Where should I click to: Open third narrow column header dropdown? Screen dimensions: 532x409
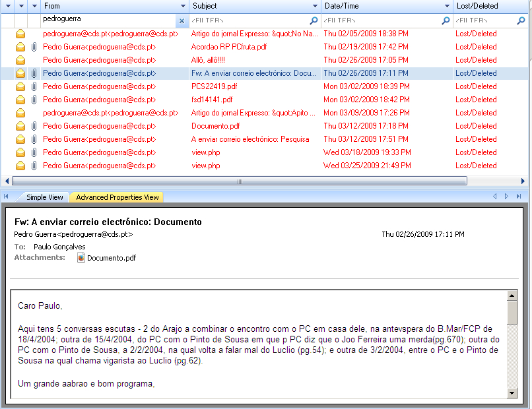(34, 6)
